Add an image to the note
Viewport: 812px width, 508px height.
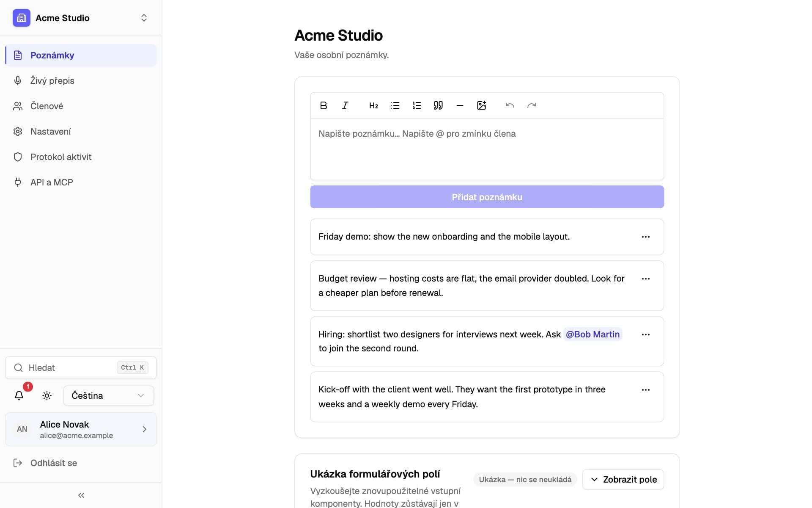[481, 105]
